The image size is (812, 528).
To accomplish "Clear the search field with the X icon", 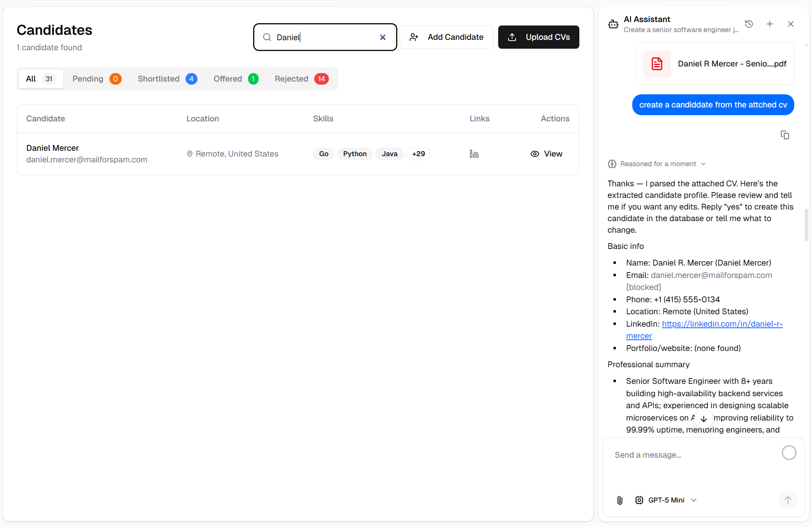I will [x=383, y=37].
